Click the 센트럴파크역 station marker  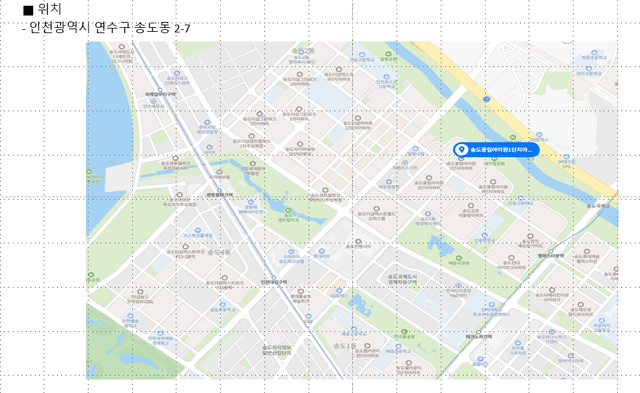click(x=220, y=191)
